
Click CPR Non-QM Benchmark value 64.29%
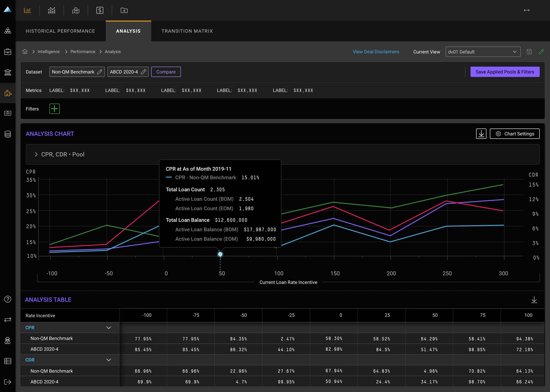click(429, 339)
